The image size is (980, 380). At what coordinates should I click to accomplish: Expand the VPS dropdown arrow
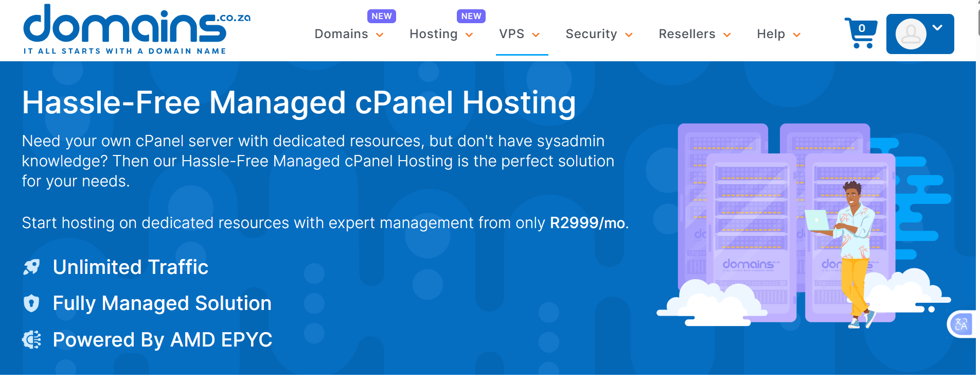(x=536, y=35)
